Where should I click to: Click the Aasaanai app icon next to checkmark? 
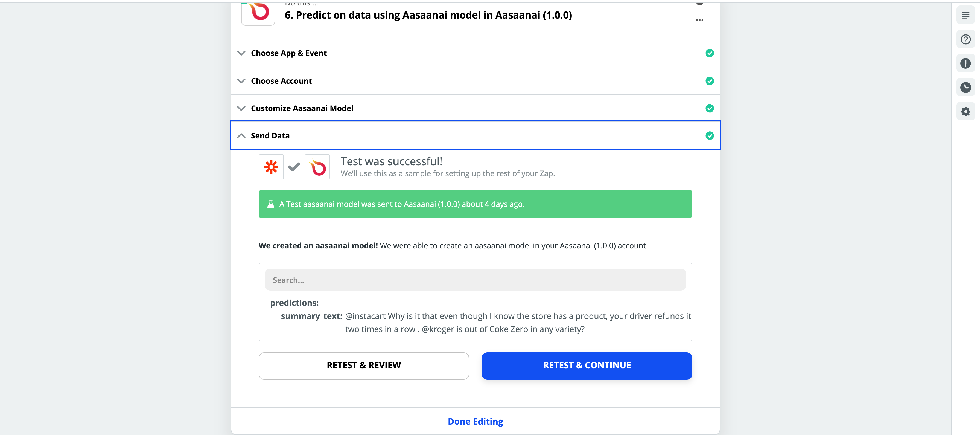tap(317, 167)
